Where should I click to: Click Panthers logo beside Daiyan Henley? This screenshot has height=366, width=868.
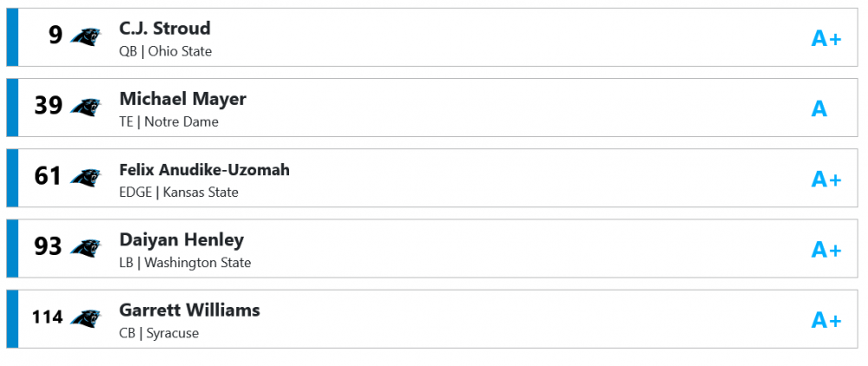(x=85, y=248)
